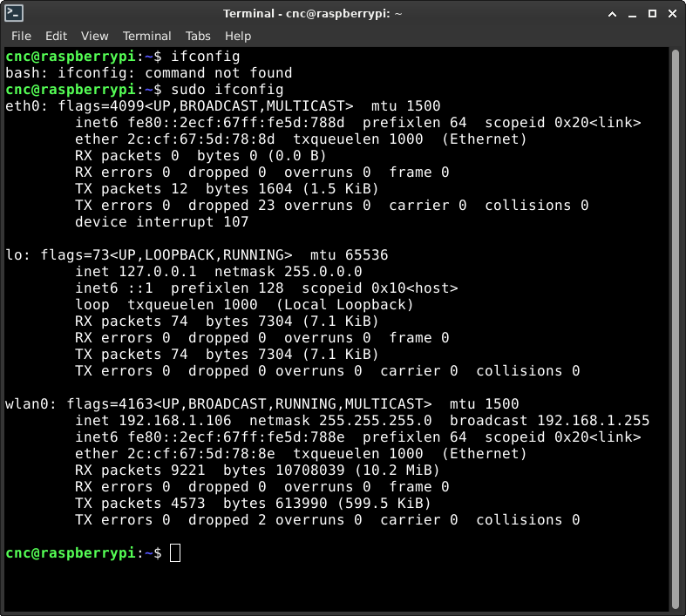686x616 pixels.
Task: Click 'wlan0:' interface name
Action: tap(31, 404)
